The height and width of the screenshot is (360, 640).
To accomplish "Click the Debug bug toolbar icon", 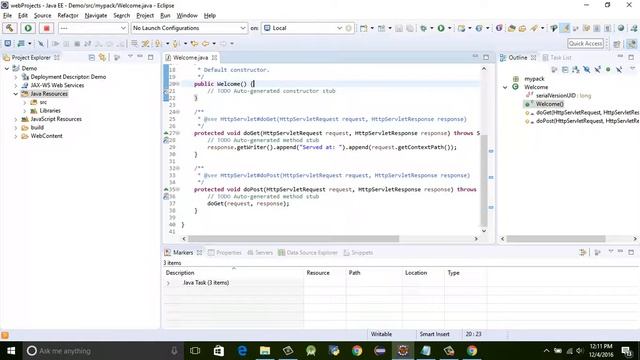I will 424,28.
